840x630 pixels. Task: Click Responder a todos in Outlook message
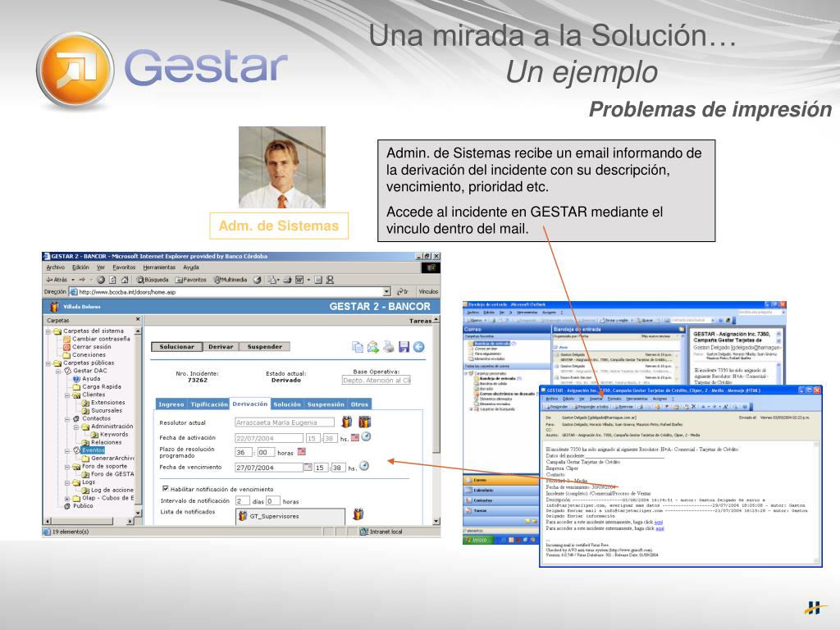[x=592, y=407]
